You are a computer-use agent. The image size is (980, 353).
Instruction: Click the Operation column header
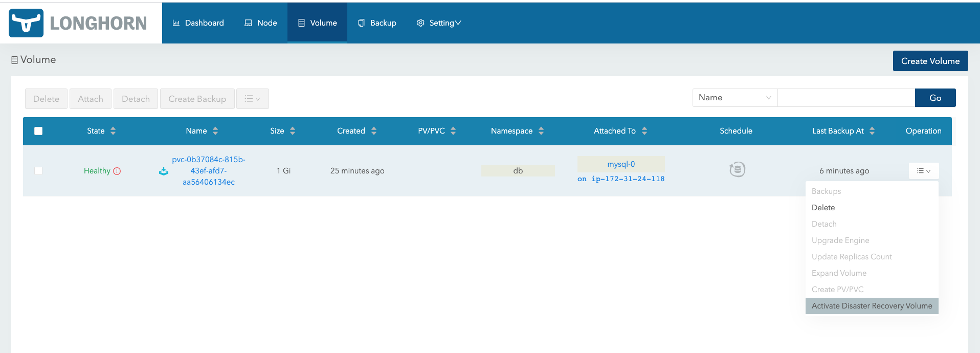pos(923,131)
